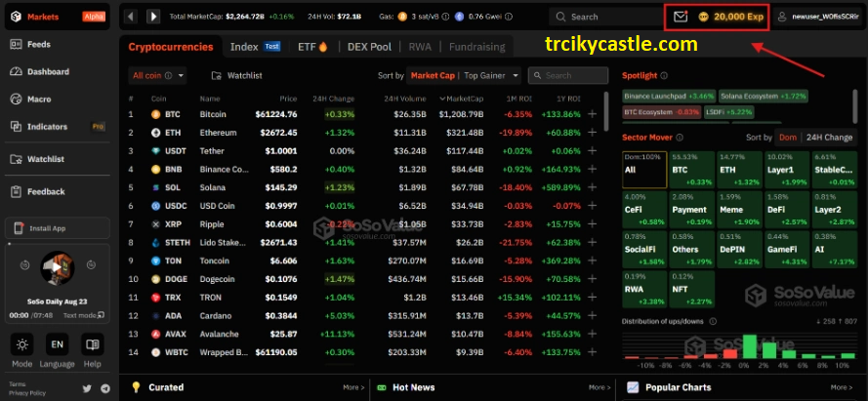Switch to the ETF tab
The width and height of the screenshot is (868, 401).
coord(312,47)
